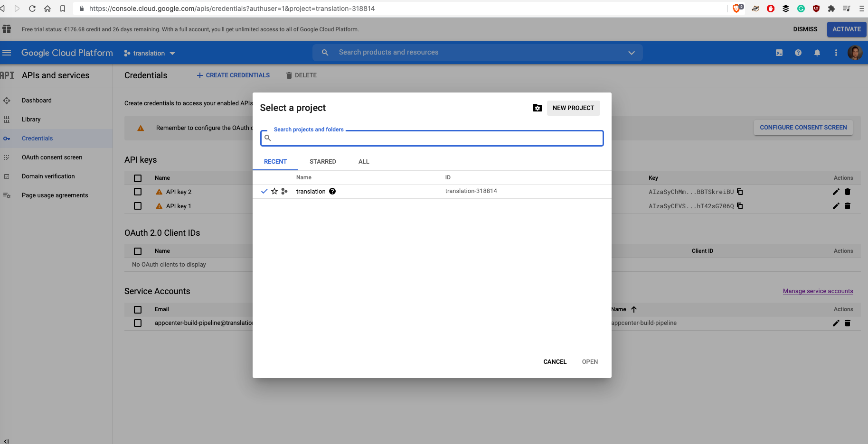Open the user account avatar
868x444 pixels.
tap(855, 53)
